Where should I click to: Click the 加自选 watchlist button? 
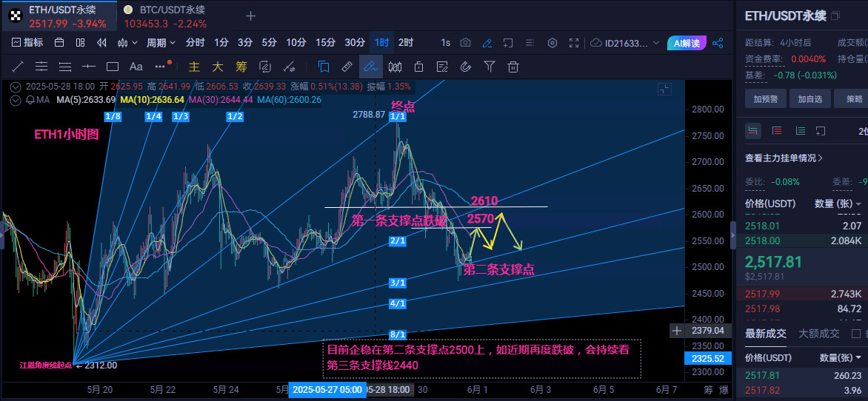point(810,99)
